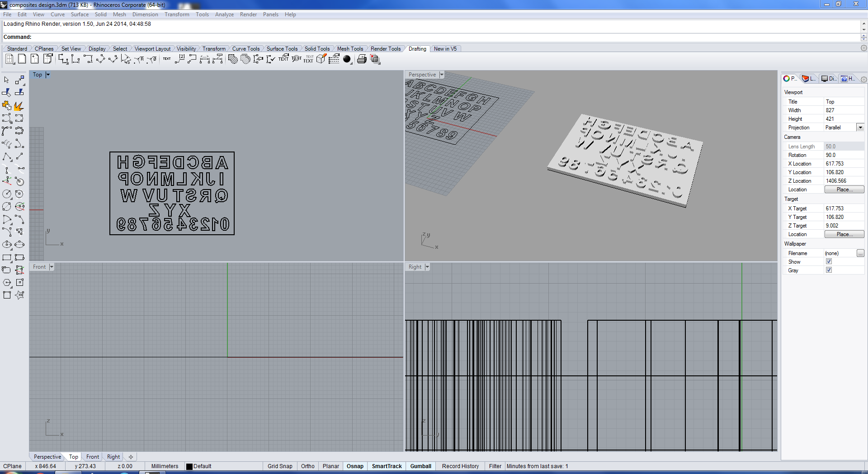Expand the Front viewport menu arrow
Viewport: 868px width, 474px height.
click(52, 267)
